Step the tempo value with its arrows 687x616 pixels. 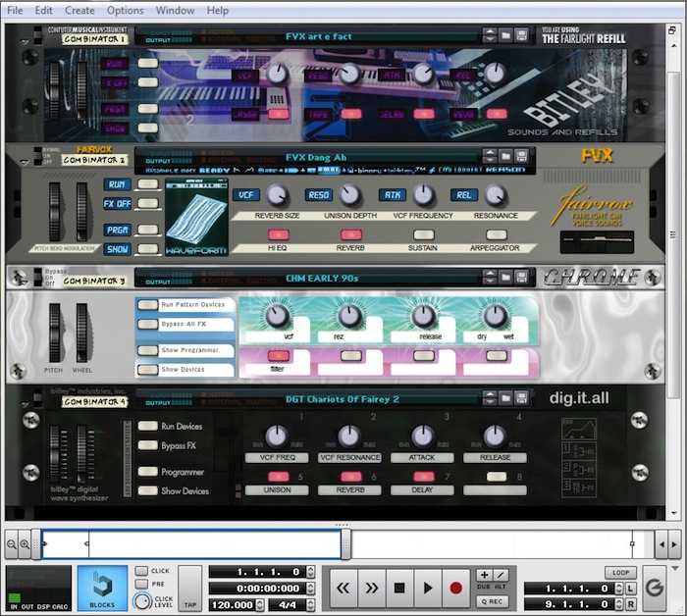(x=310, y=605)
